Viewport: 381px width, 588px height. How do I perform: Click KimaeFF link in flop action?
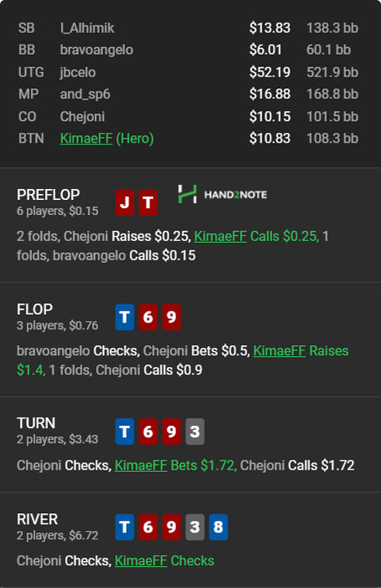[279, 350]
